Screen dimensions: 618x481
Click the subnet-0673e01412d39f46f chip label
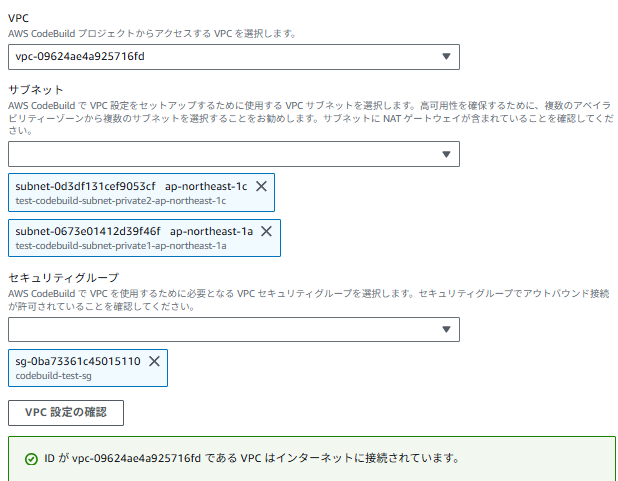(87, 231)
